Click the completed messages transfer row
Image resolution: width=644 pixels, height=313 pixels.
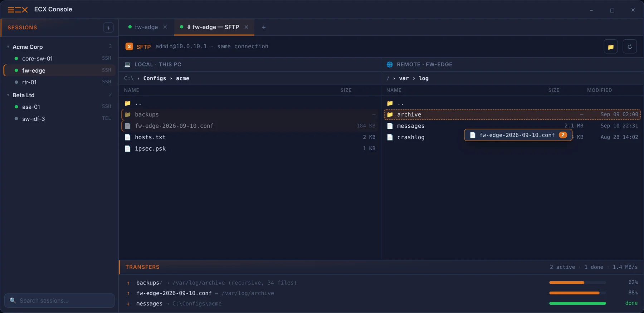click(x=381, y=303)
